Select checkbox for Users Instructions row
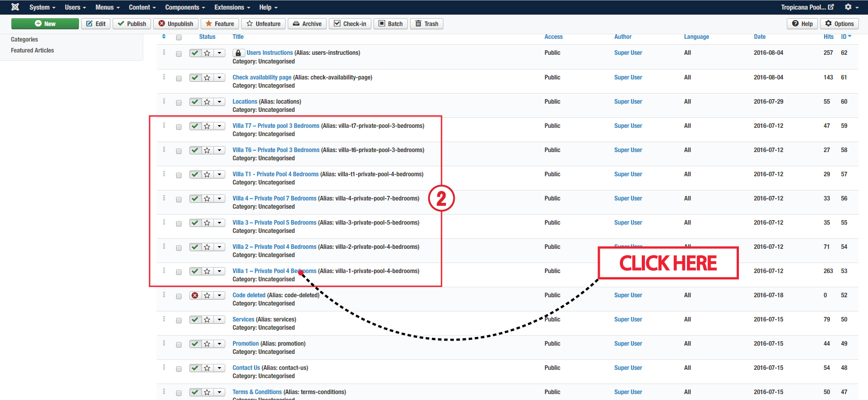Screen dimensions: 868x400 (179, 54)
